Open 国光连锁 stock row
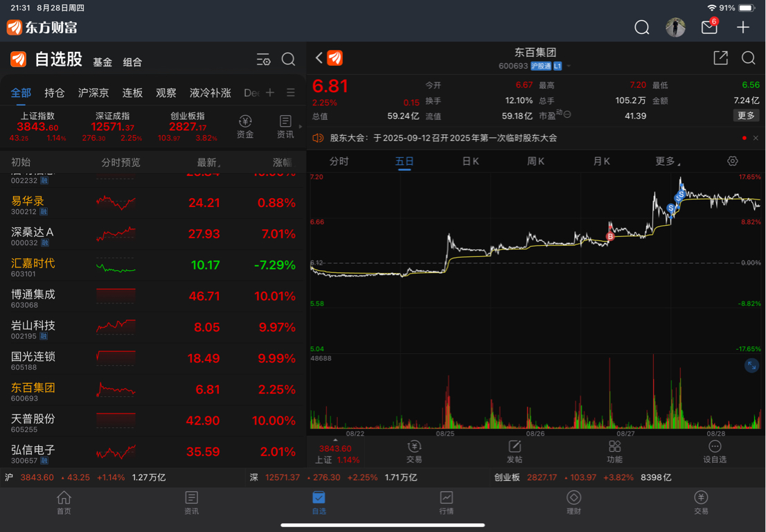 point(153,359)
